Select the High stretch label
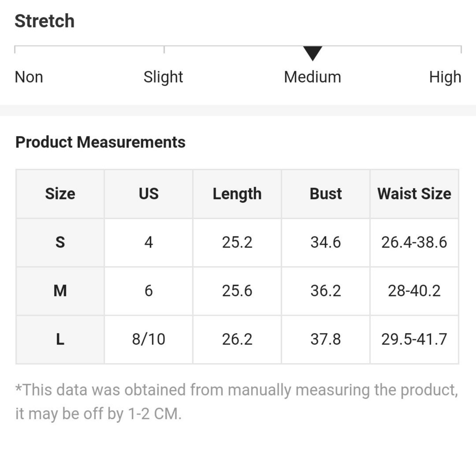Image resolution: width=476 pixels, height=450 pixels. pyautogui.click(x=445, y=77)
